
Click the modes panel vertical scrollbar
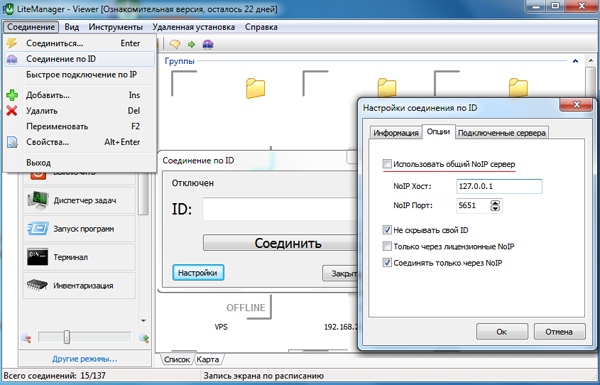click(143, 195)
